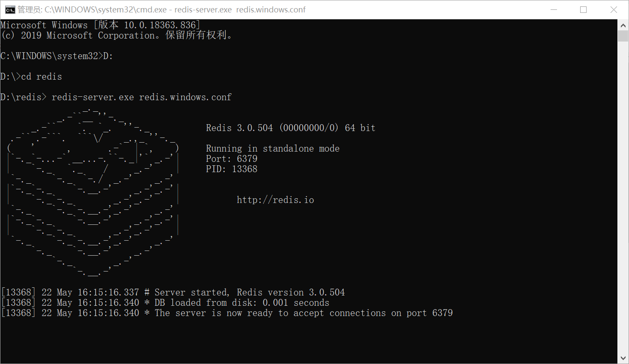The width and height of the screenshot is (629, 364).
Task: Click the 'Port: 6379' line
Action: click(x=231, y=159)
